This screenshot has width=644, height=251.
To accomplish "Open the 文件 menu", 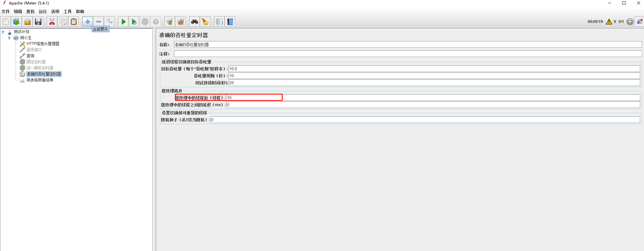I will pos(6,11).
